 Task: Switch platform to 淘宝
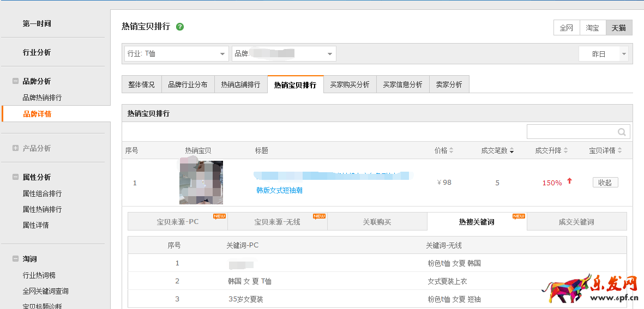592,28
